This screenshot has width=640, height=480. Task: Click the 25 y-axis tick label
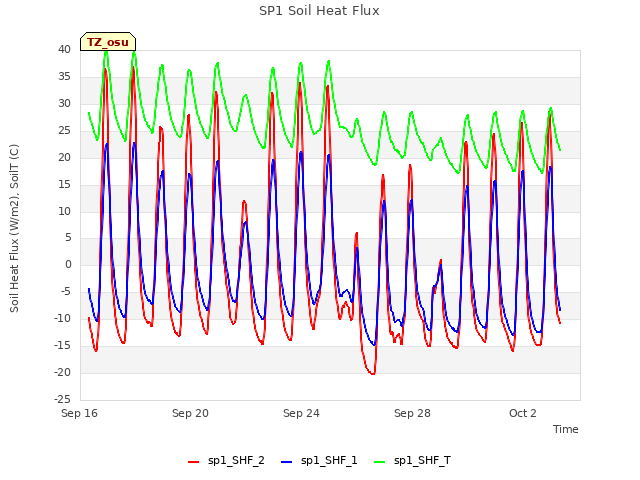[x=64, y=130]
